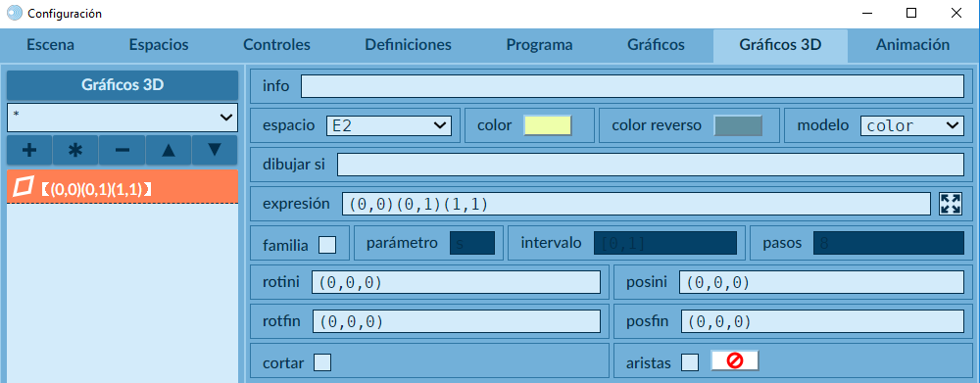Expand the asterisk filter dropdown
Image resolution: width=980 pixels, height=383 pixels.
tap(122, 117)
